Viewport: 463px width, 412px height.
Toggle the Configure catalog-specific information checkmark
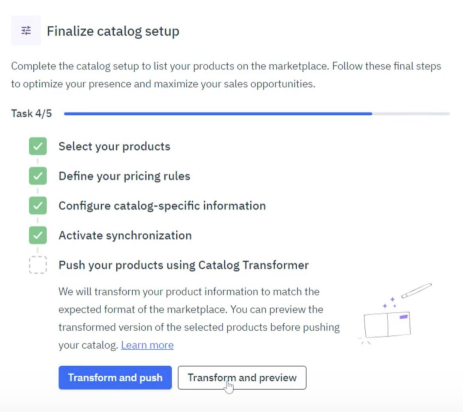[x=38, y=206]
